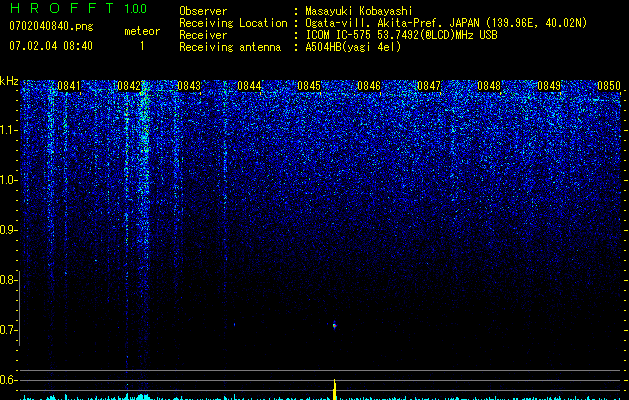The height and width of the screenshot is (400, 629).
Task: Click the Observer field label
Action: click(203, 11)
